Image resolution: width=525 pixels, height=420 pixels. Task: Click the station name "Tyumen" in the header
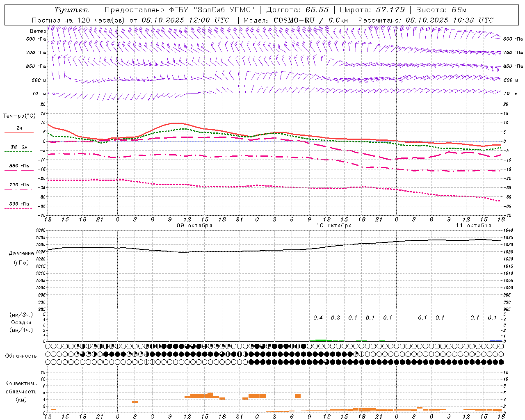(x=71, y=10)
